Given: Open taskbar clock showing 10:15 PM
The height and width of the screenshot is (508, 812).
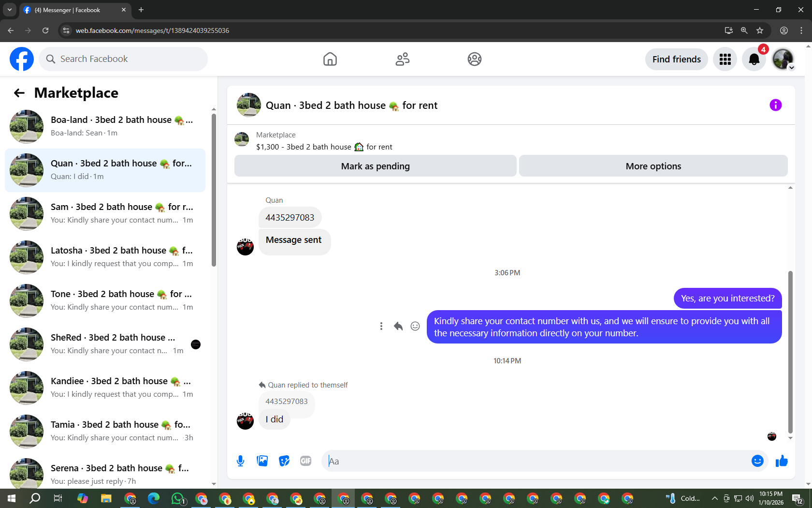Looking at the screenshot, I should pyautogui.click(x=771, y=498).
